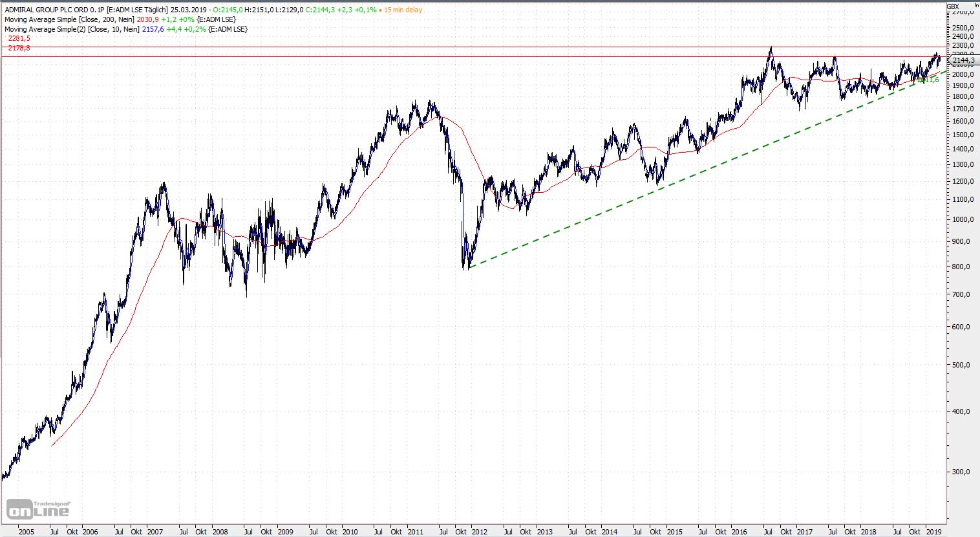Viewport: 980px width, 537px height.
Task: Click the 800,0 price axis label
Action: [x=962, y=267]
